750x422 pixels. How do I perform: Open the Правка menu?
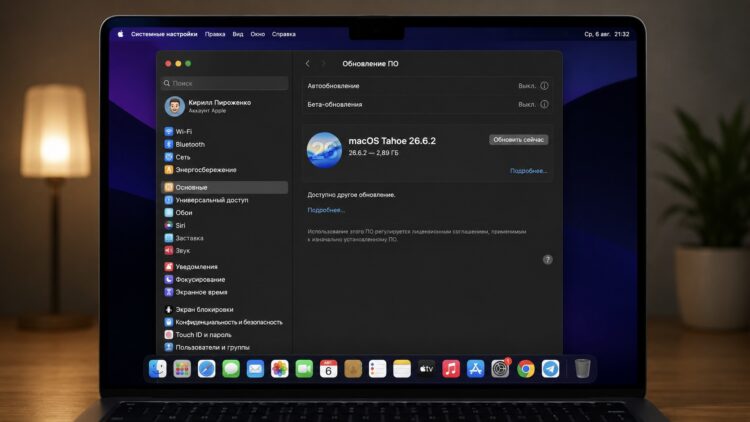[x=215, y=34]
